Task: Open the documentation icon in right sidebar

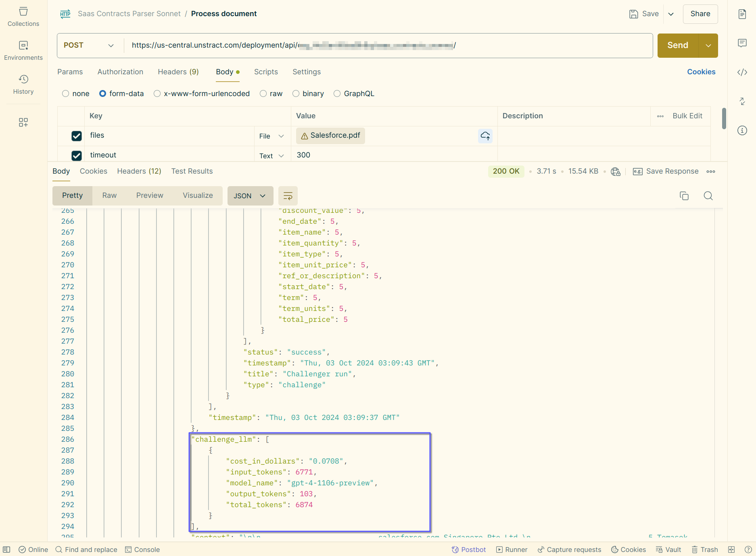Action: [742, 14]
